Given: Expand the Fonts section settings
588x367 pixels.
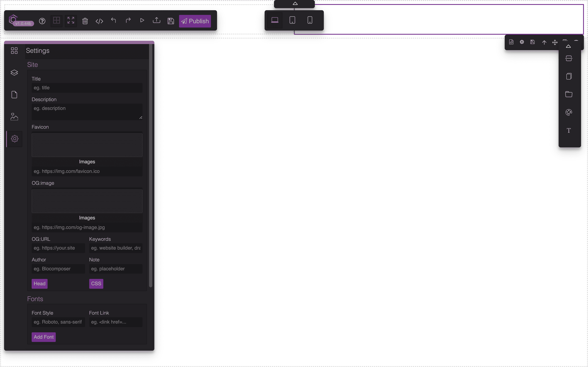Looking at the screenshot, I should [x=35, y=298].
